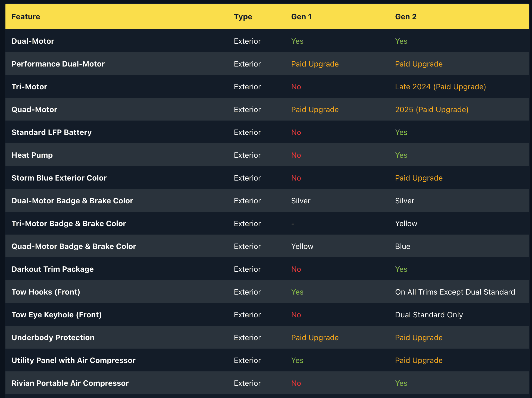Select 'Exterior' type in Quad-Motor row
532x398 pixels.
click(x=247, y=109)
